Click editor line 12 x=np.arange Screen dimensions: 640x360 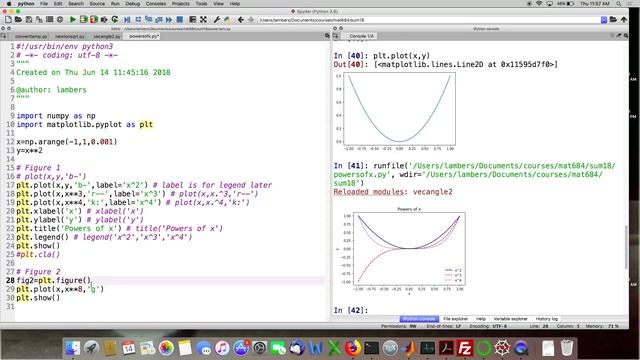tap(67, 142)
